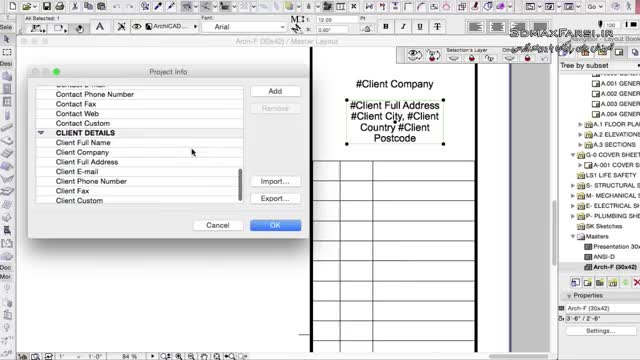640x360 pixels.
Task: Open the Arial font dropdown
Action: 244,27
